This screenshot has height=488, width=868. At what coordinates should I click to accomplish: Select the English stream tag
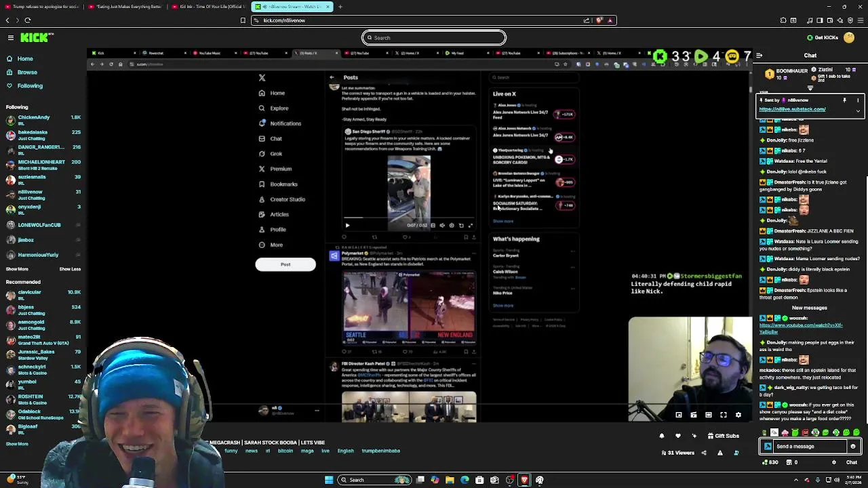(345, 451)
